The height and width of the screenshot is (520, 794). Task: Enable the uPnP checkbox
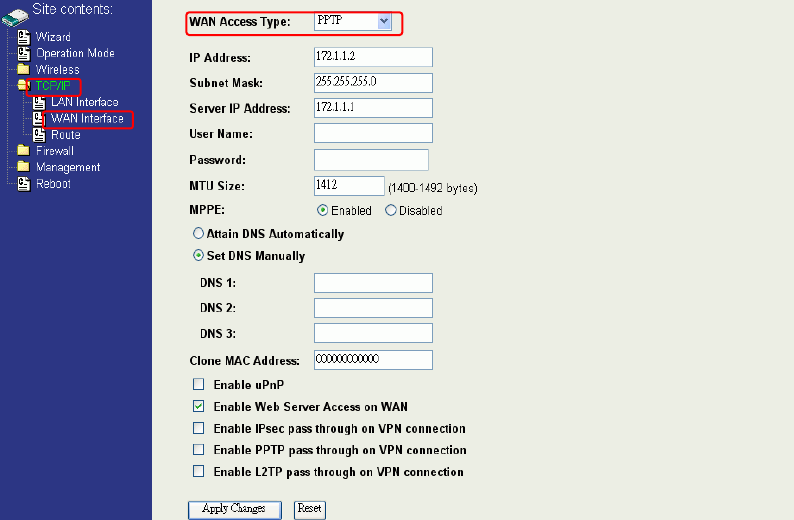198,384
